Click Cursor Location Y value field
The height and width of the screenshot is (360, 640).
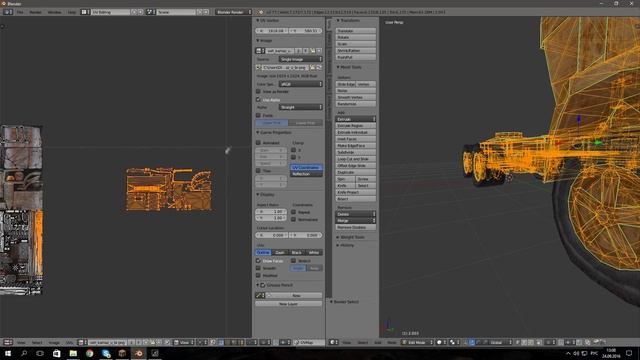pyautogui.click(x=306, y=236)
